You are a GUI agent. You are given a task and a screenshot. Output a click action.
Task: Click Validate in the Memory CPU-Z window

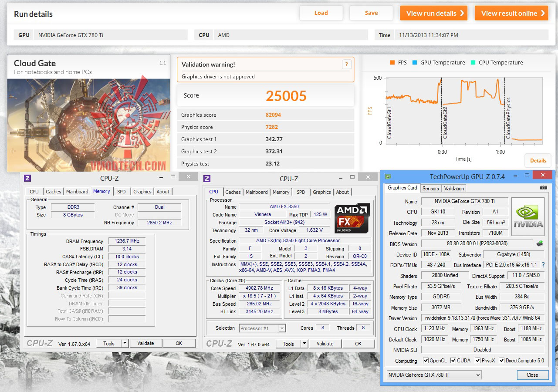click(x=145, y=343)
